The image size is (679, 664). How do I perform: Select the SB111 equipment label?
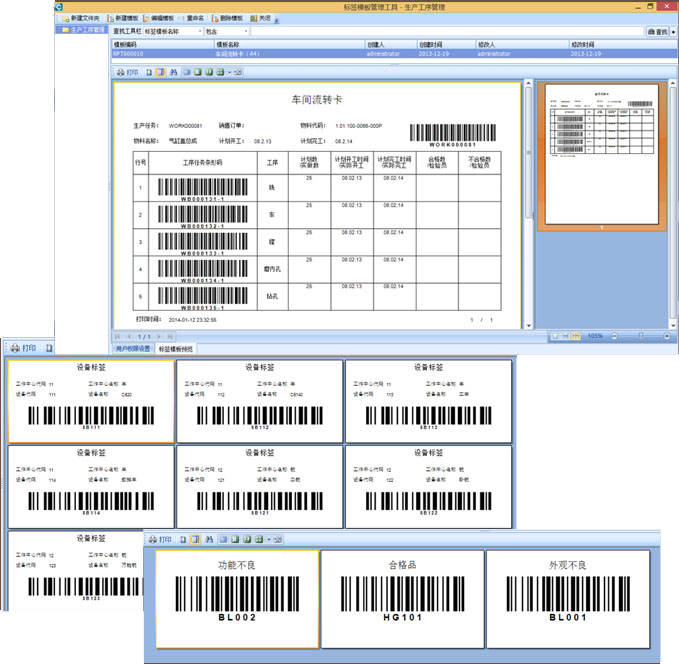click(x=91, y=402)
